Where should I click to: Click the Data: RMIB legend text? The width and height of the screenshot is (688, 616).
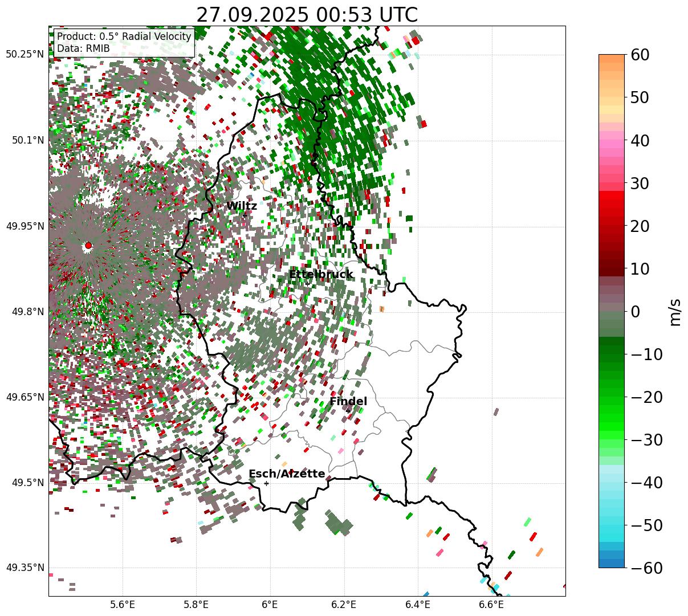pos(83,48)
